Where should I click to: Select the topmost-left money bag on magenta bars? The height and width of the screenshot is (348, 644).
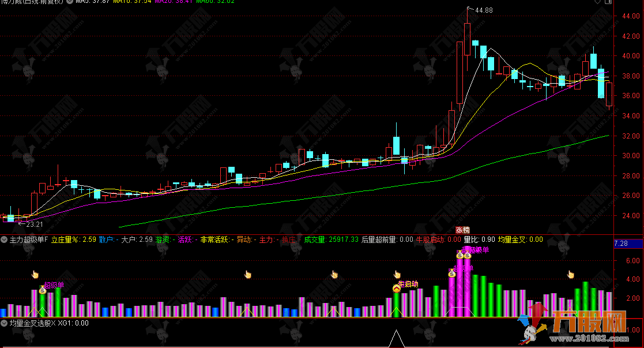(x=460, y=254)
